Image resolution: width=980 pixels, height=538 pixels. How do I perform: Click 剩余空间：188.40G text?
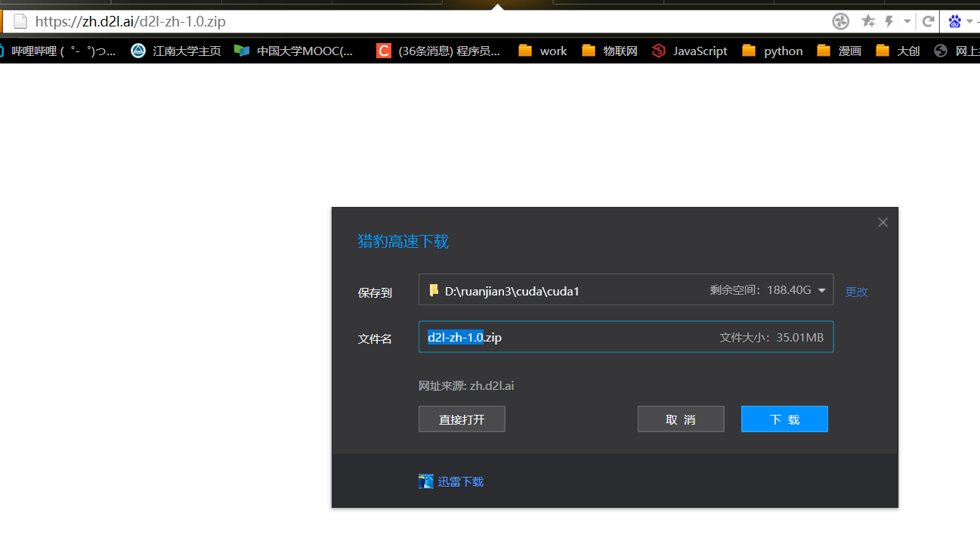760,290
